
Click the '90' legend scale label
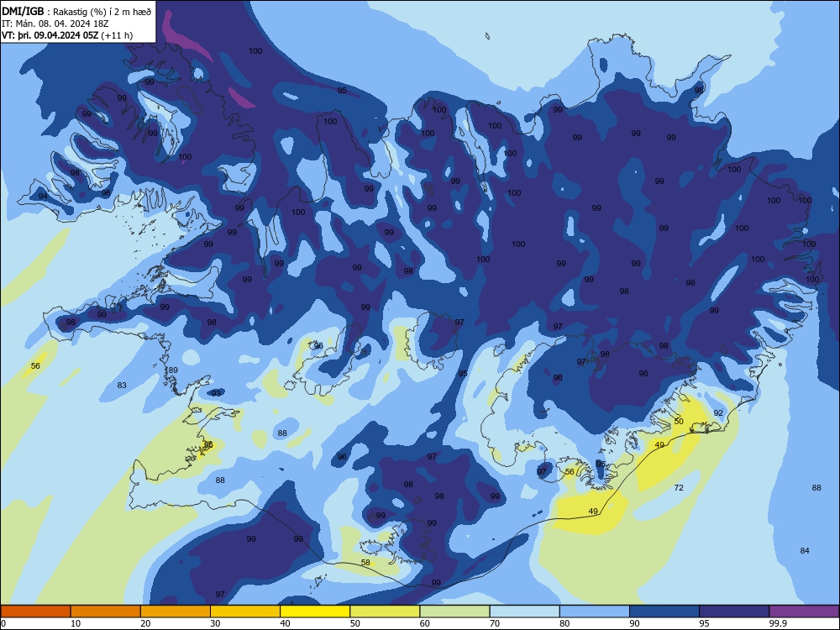pos(634,623)
